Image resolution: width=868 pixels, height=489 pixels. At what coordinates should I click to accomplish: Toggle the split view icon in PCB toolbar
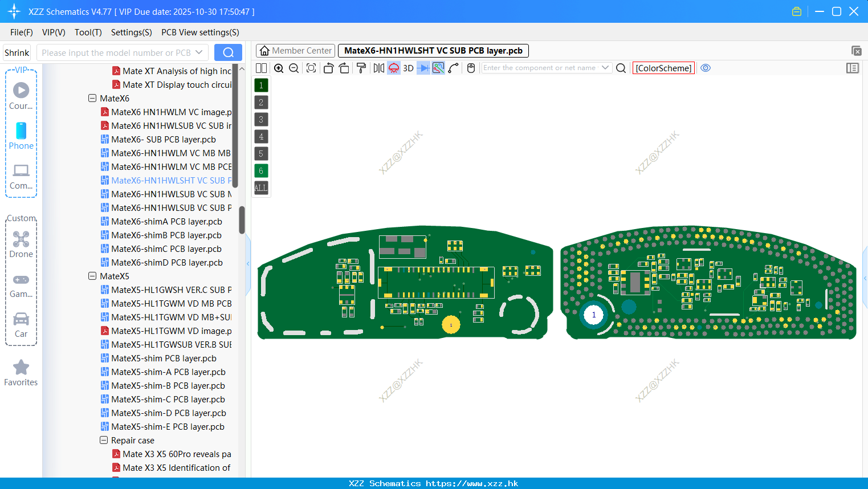point(261,68)
